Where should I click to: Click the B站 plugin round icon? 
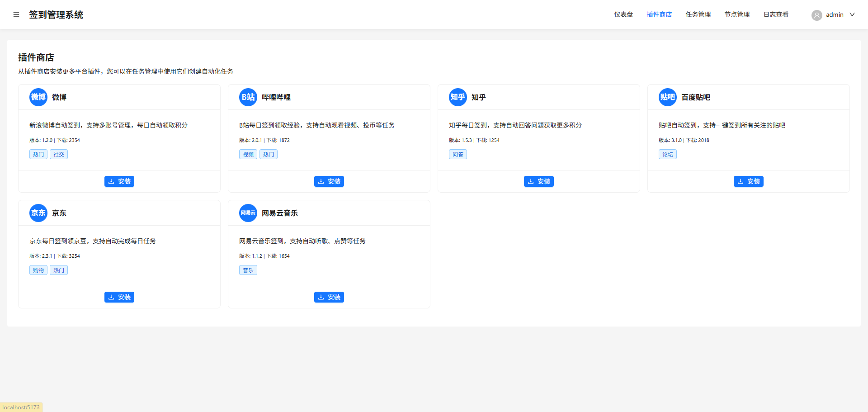point(248,97)
